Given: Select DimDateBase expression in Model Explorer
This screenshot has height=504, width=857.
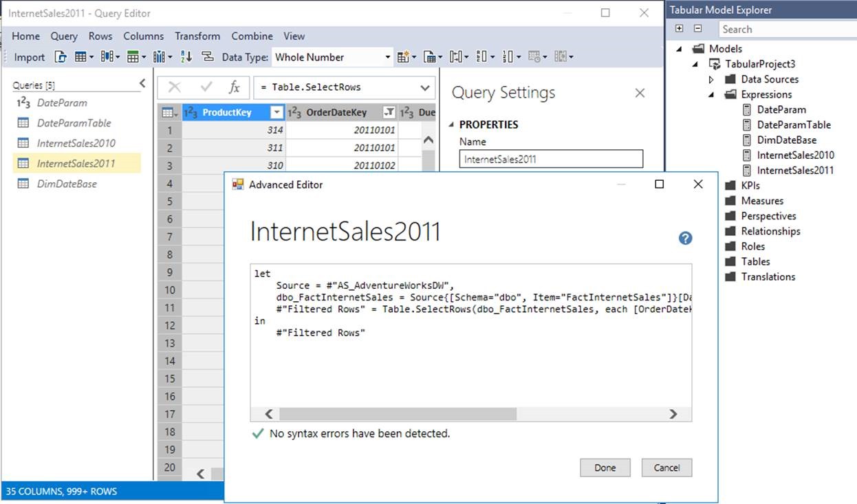Looking at the screenshot, I should click(786, 140).
